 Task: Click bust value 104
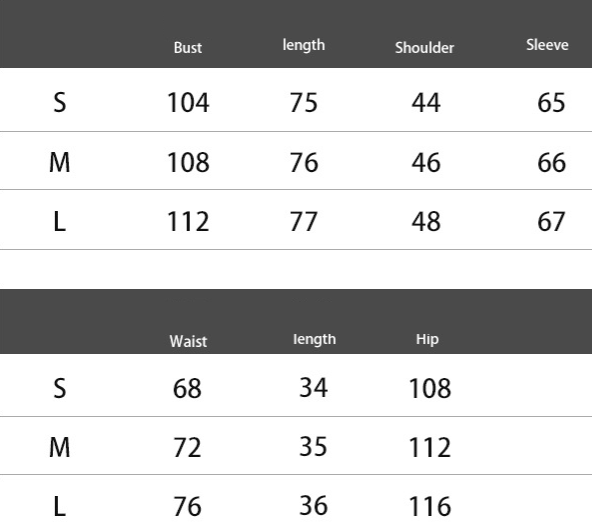coord(188,103)
